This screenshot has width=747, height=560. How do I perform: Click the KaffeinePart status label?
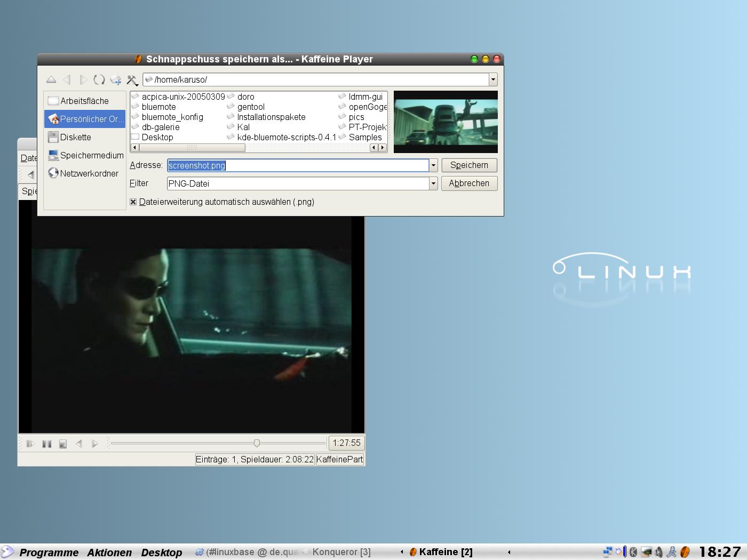click(340, 460)
